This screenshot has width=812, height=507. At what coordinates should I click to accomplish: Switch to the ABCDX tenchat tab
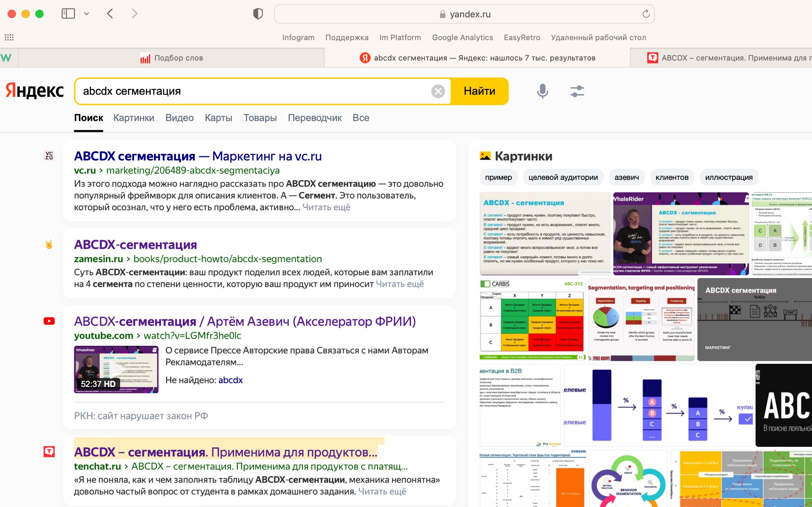tap(721, 58)
